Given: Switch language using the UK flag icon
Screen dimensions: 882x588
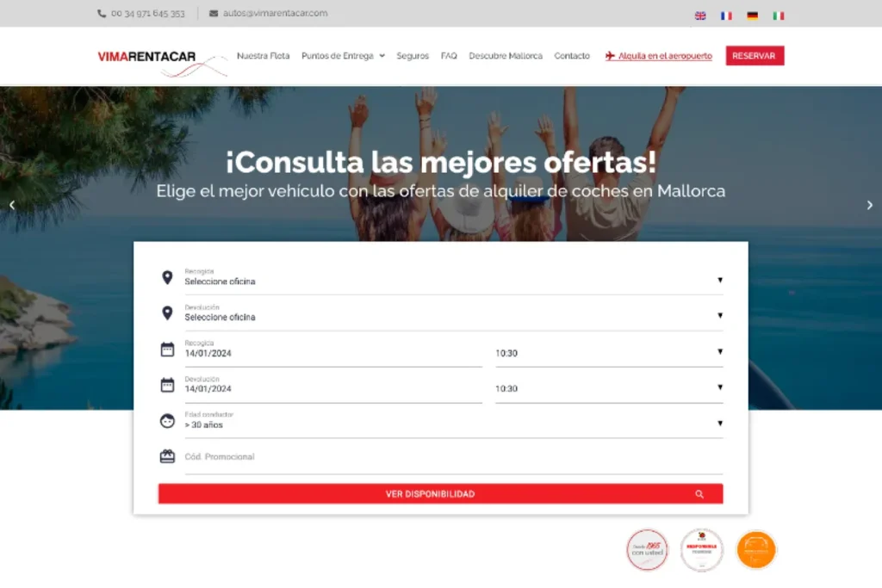Looking at the screenshot, I should point(699,15).
